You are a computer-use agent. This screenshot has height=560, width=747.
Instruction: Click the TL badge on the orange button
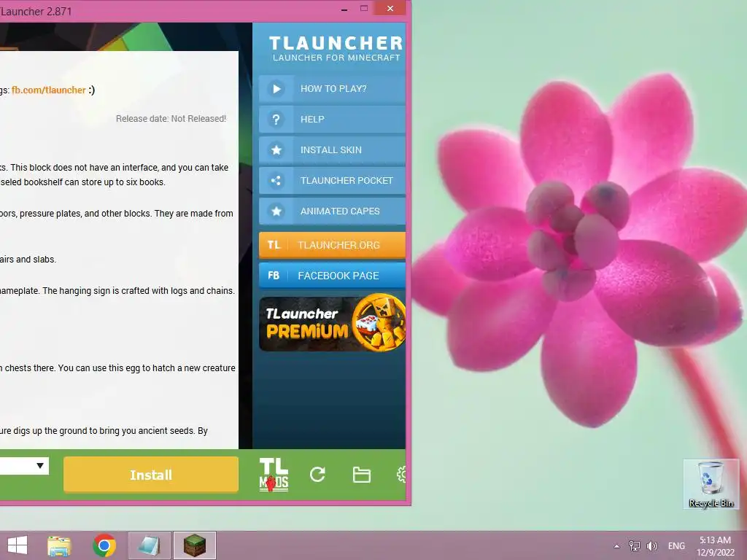(x=274, y=245)
